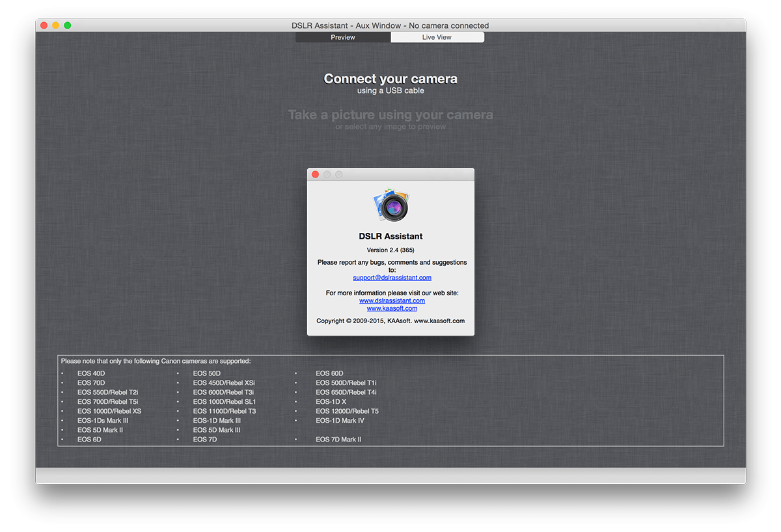This screenshot has height=532, width=781.
Task: Close the About DSLR Assistant dialog
Action: [316, 174]
